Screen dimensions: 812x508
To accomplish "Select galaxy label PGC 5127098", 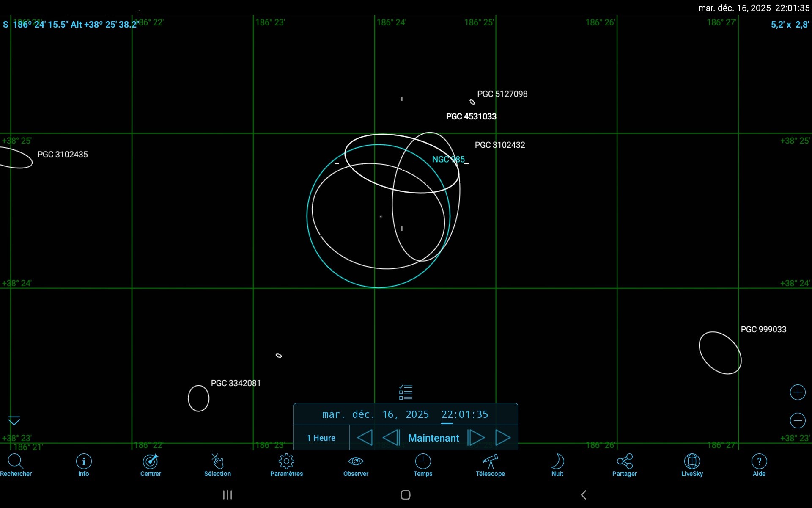I will coord(502,94).
